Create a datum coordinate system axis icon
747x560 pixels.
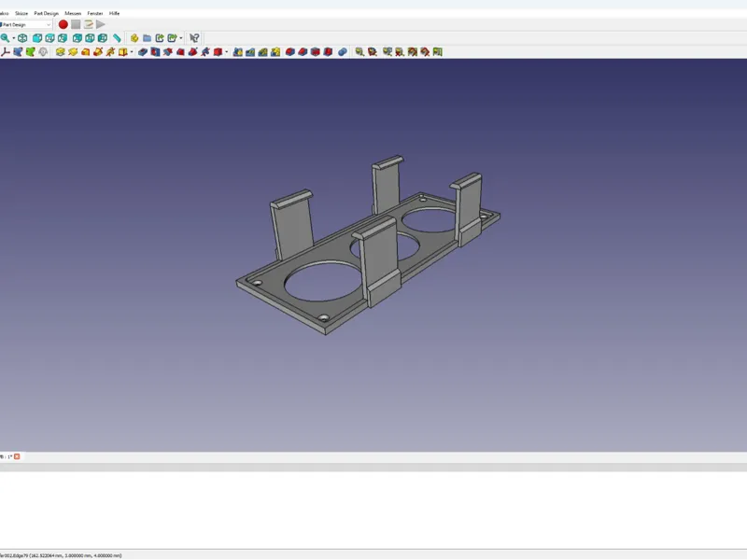[x=6, y=52]
